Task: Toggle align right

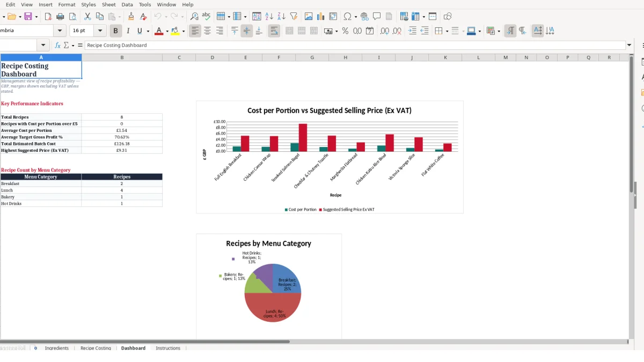Action: pos(219,31)
